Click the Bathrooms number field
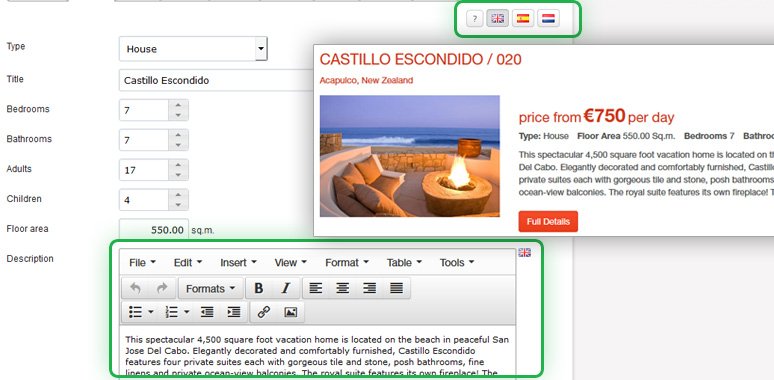774x380 pixels. point(144,140)
